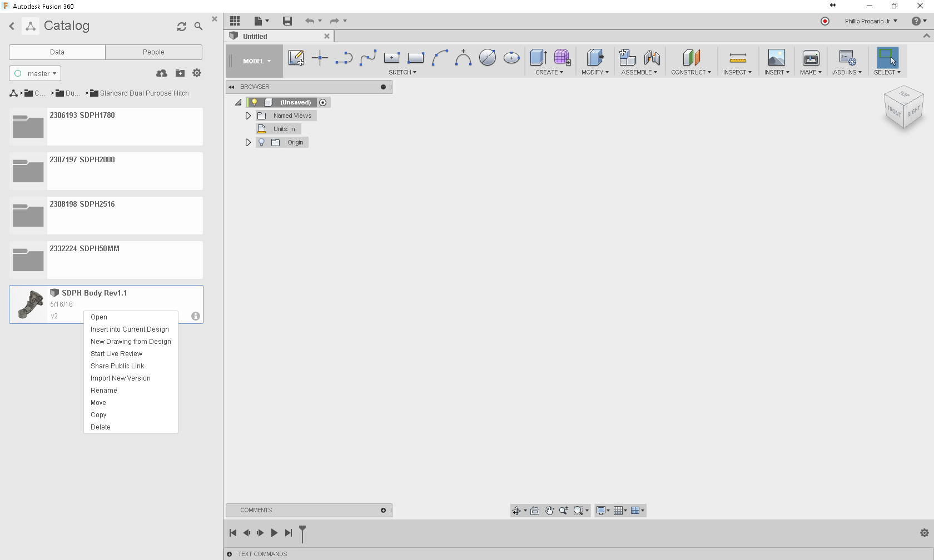
Task: Toggle visibility of the Origin folder
Action: tap(261, 142)
